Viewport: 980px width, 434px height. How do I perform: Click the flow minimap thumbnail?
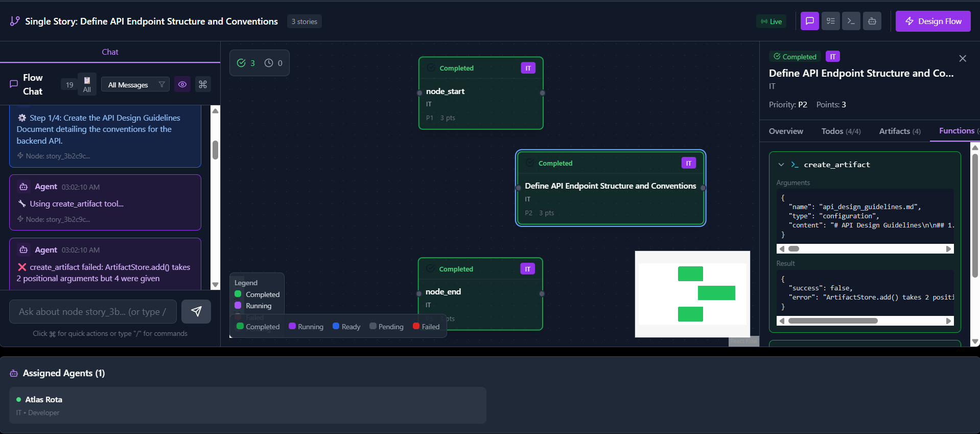[x=692, y=294]
